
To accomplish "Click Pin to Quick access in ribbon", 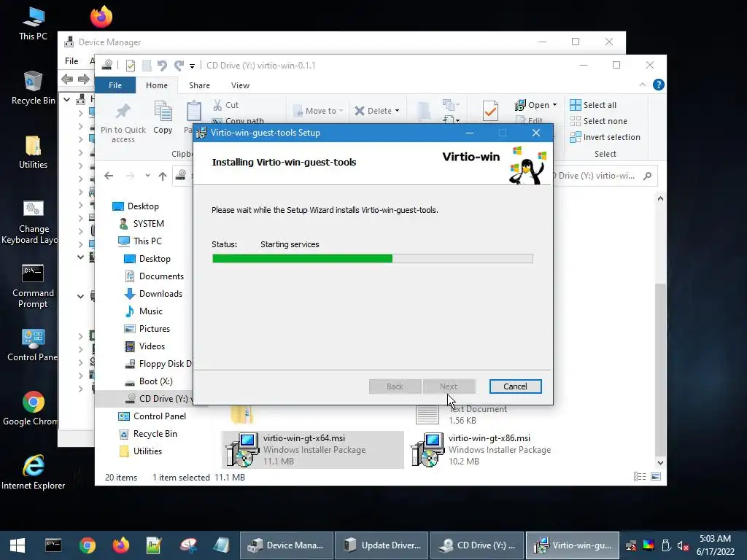I will (x=123, y=122).
